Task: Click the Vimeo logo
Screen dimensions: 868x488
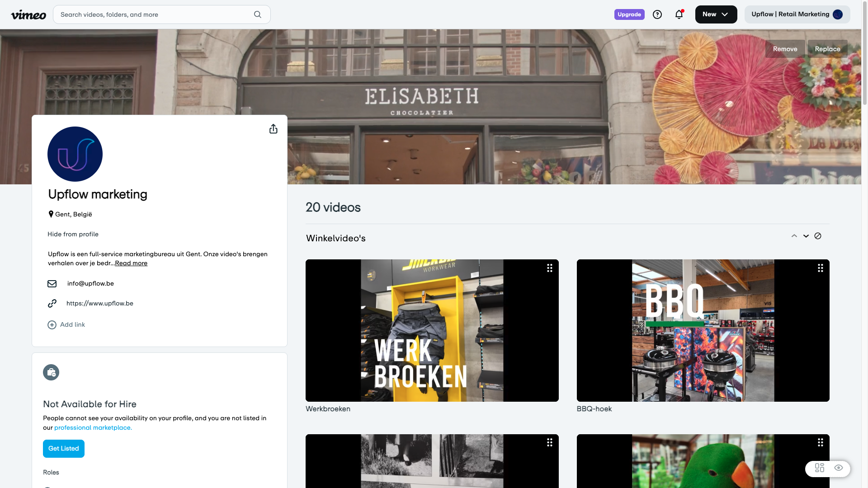Action: click(x=28, y=15)
